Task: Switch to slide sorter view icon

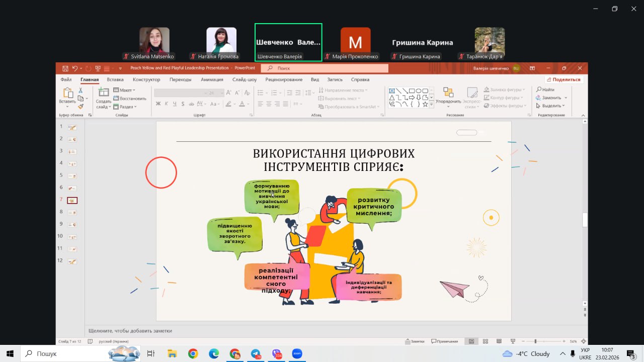Action: click(485, 341)
